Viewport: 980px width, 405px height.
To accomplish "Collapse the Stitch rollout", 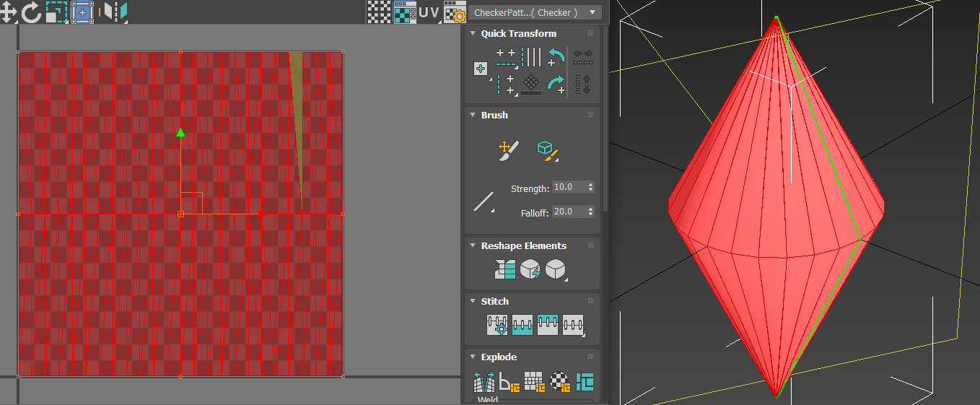I will pyautogui.click(x=473, y=301).
